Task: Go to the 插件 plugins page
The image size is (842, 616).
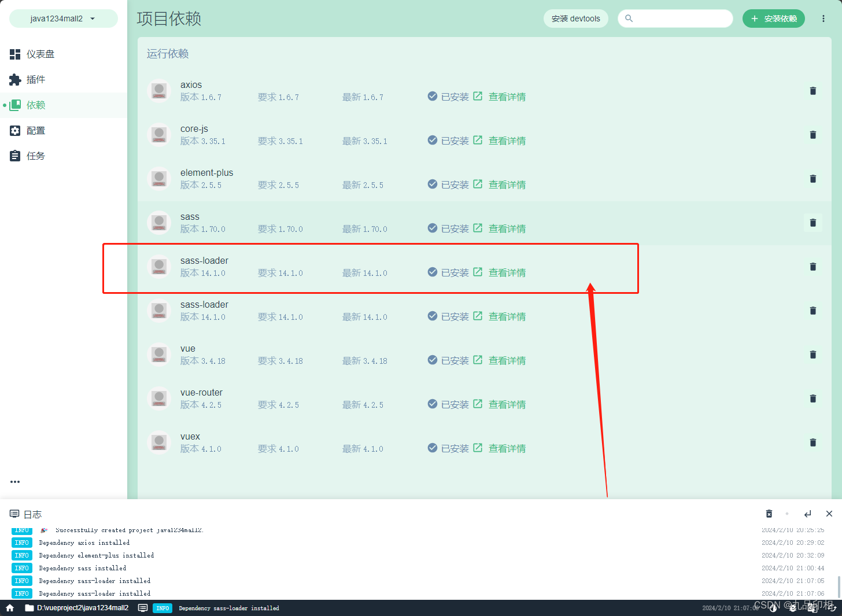Action: point(64,79)
